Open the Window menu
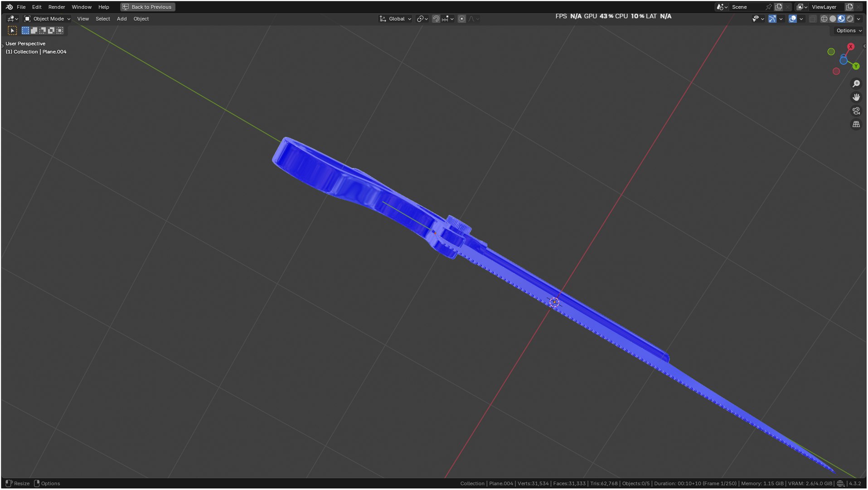The height and width of the screenshot is (490, 868). coord(82,7)
